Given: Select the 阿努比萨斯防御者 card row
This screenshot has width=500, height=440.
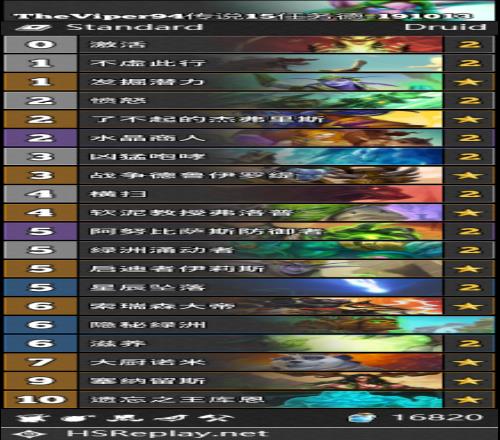Looking at the screenshot, I should (249, 231).
